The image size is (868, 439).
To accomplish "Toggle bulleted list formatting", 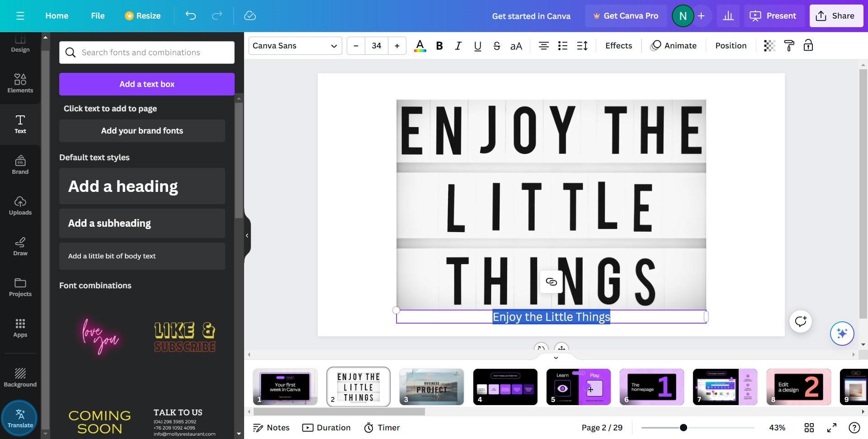I will tap(563, 46).
